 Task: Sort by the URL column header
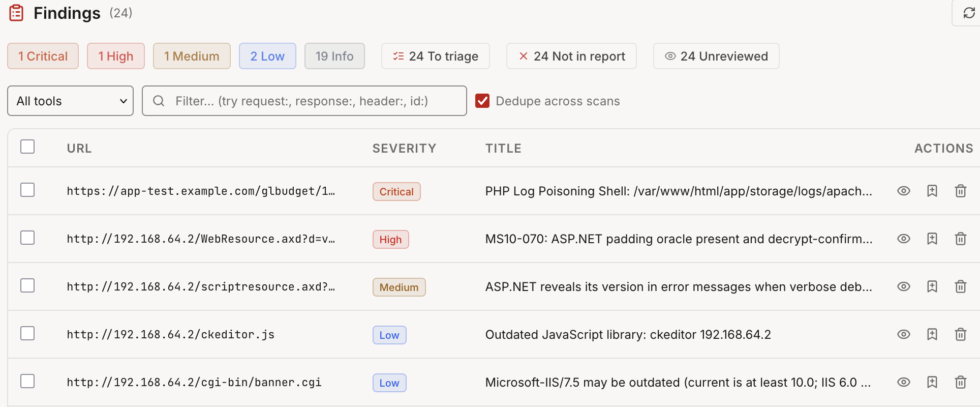[79, 148]
